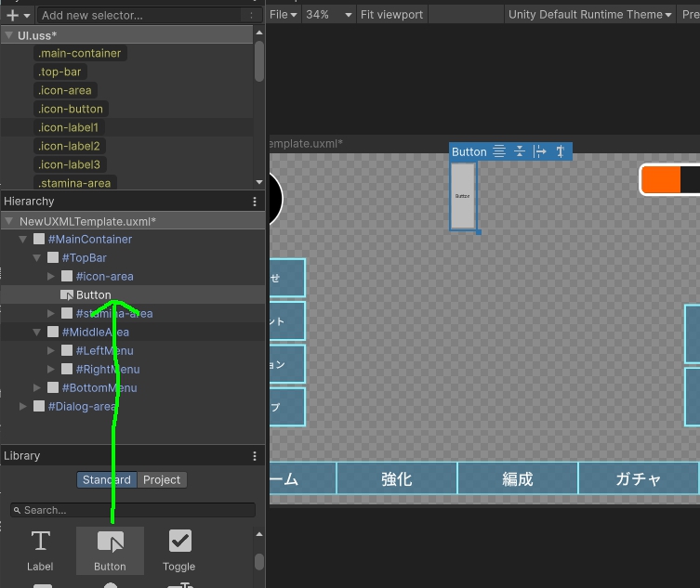The height and width of the screenshot is (588, 700).
Task: Click the NewUXMLTemplate.uxml canvas title
Action: click(306, 144)
